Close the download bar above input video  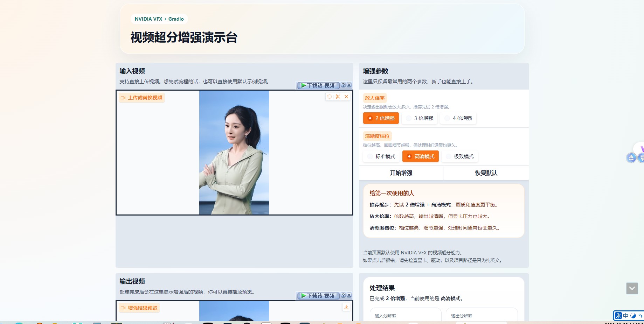pos(349,85)
